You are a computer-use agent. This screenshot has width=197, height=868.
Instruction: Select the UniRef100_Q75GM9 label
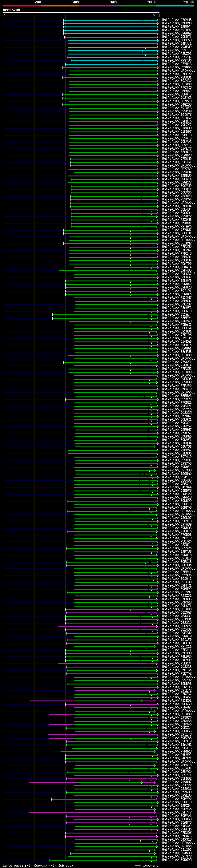177,158
